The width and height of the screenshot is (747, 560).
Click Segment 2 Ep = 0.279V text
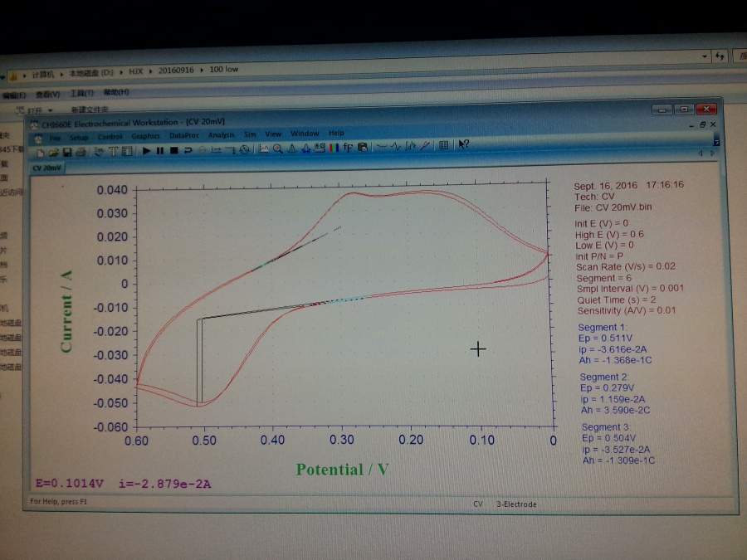[x=607, y=387]
